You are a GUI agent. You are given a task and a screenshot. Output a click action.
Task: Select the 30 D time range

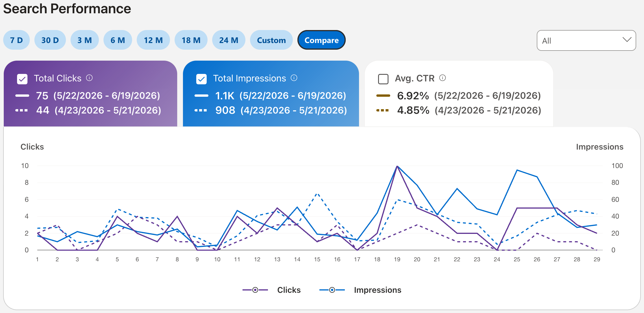coord(50,40)
